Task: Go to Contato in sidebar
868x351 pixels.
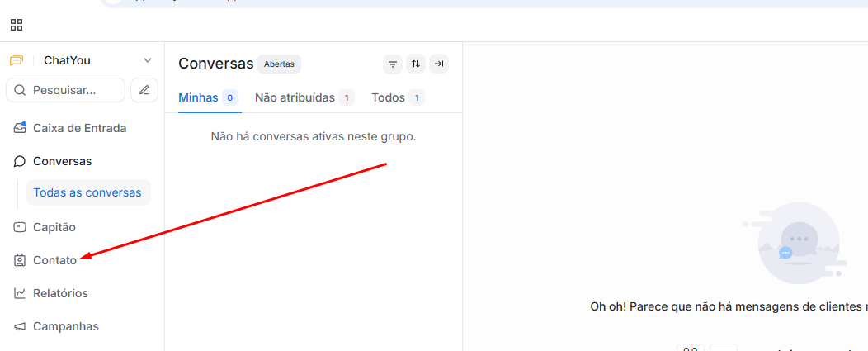Action: coord(54,260)
